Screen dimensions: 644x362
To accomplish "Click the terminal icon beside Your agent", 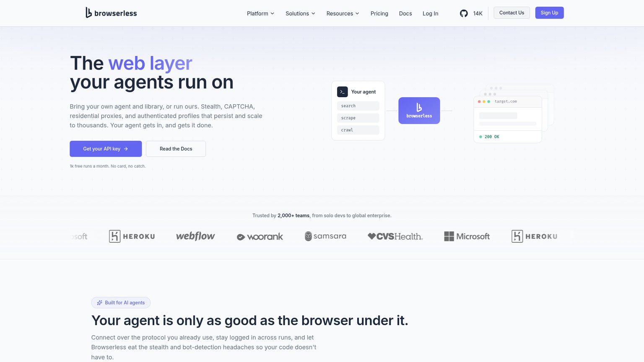I will (343, 92).
